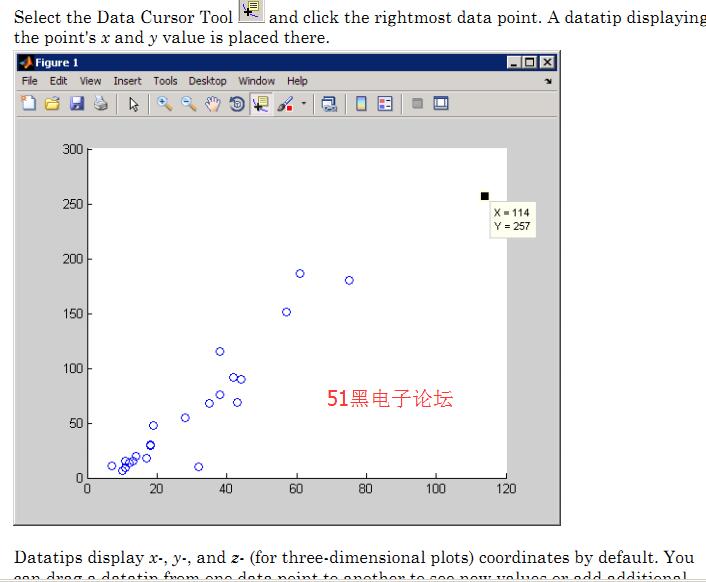Open the Insert menu

(127, 81)
